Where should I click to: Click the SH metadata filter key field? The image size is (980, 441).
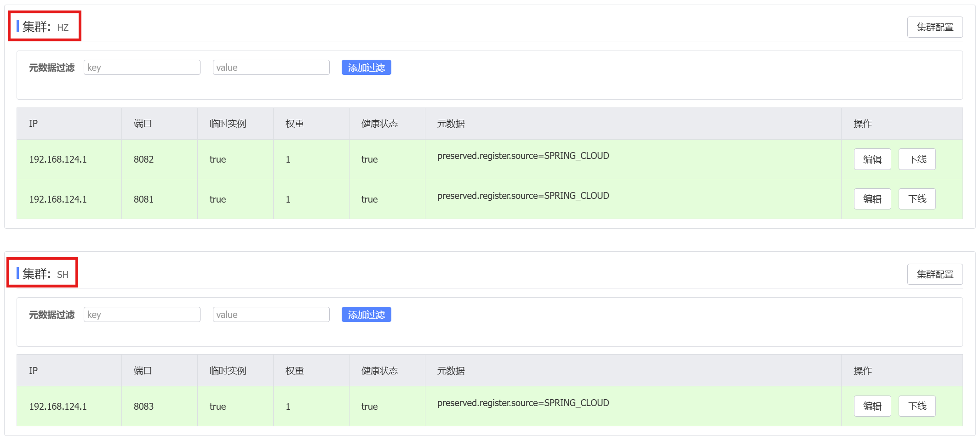[x=142, y=315]
